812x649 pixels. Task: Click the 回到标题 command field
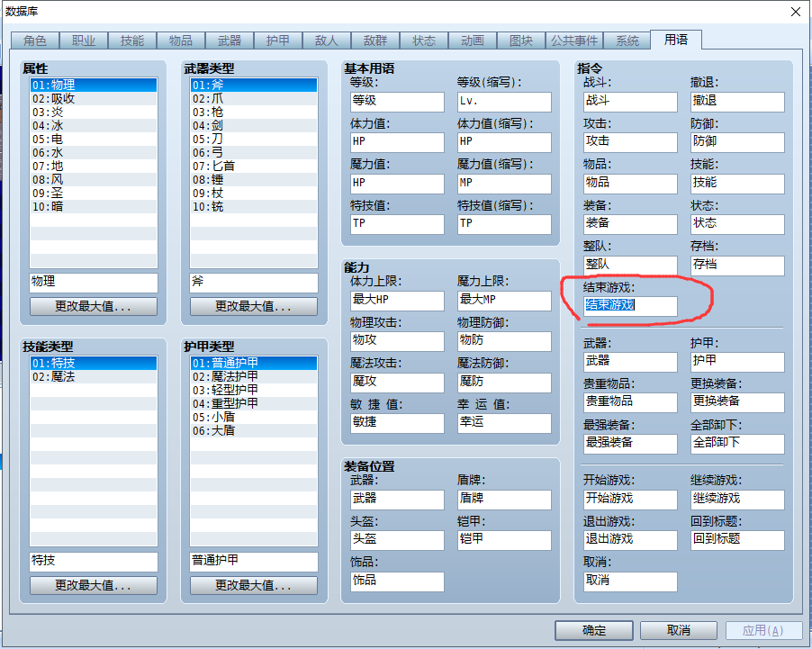click(x=737, y=540)
